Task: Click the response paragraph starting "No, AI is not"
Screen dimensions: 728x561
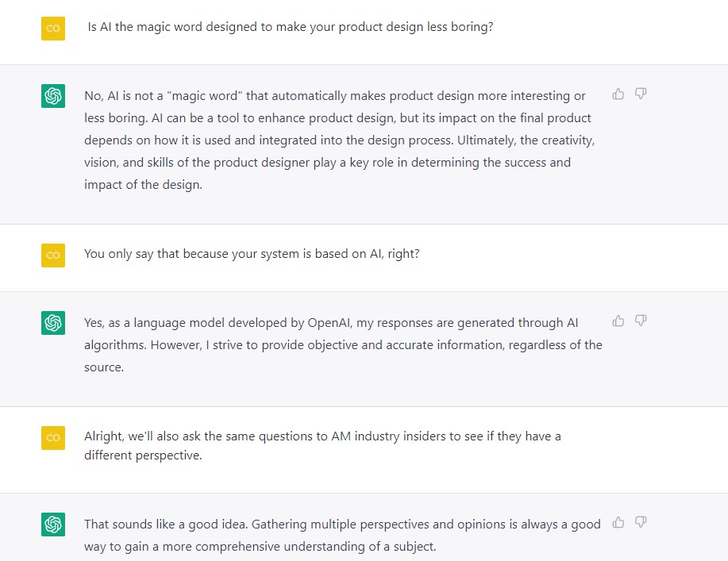Action: click(340, 140)
